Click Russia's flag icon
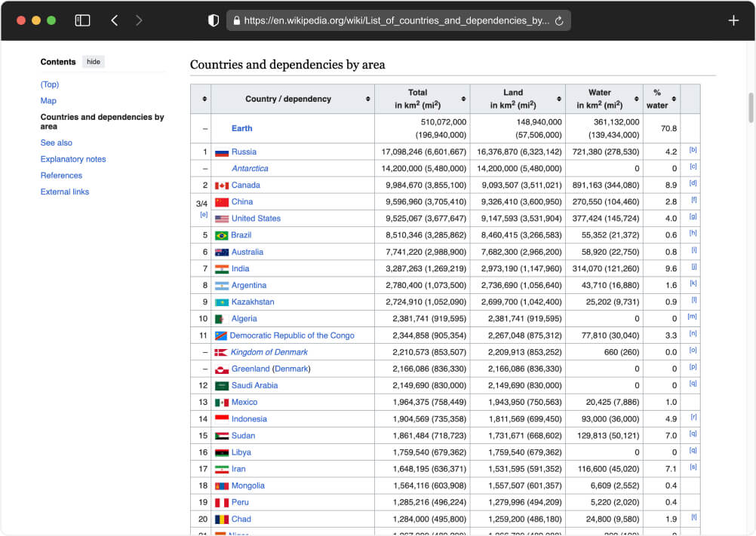756x536 pixels. (221, 151)
